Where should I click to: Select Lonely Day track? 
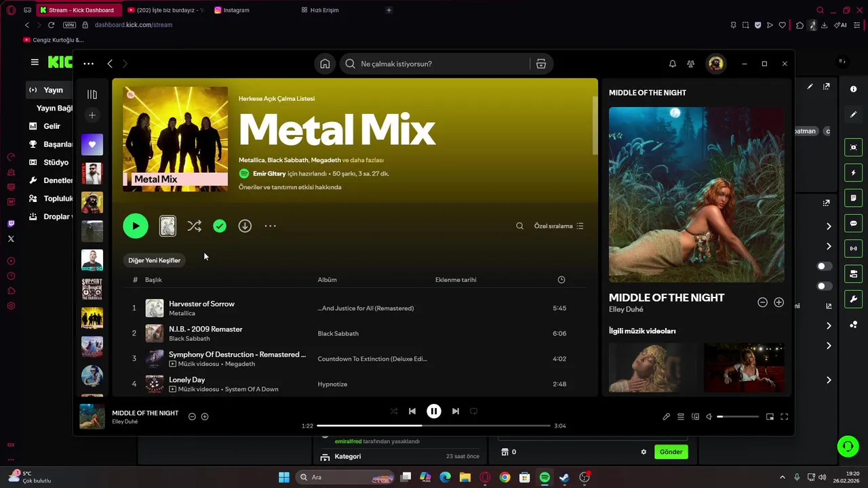pyautogui.click(x=355, y=384)
